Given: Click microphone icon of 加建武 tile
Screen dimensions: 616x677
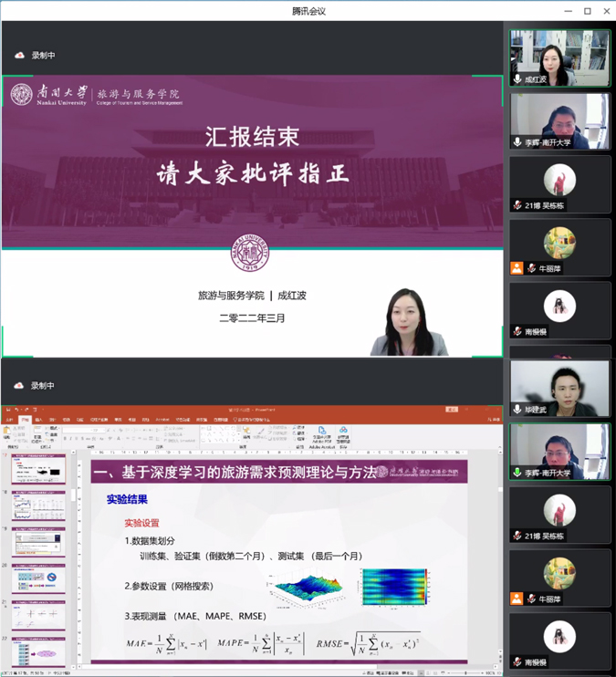Looking at the screenshot, I should [518, 410].
